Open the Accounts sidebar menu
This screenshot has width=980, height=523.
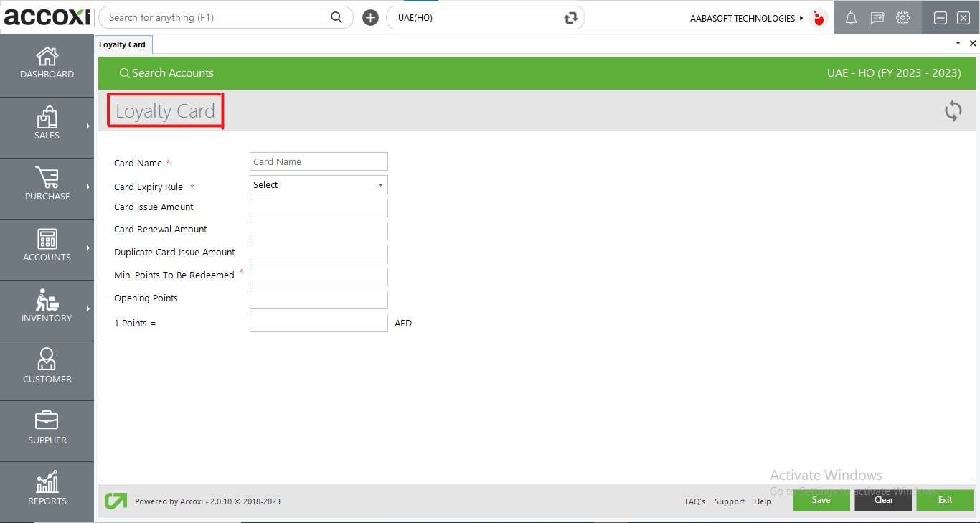(x=47, y=245)
